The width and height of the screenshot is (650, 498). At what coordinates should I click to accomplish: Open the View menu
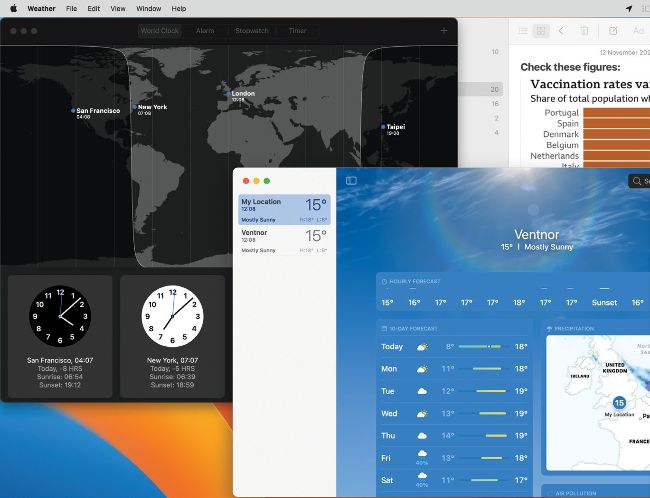click(x=118, y=8)
